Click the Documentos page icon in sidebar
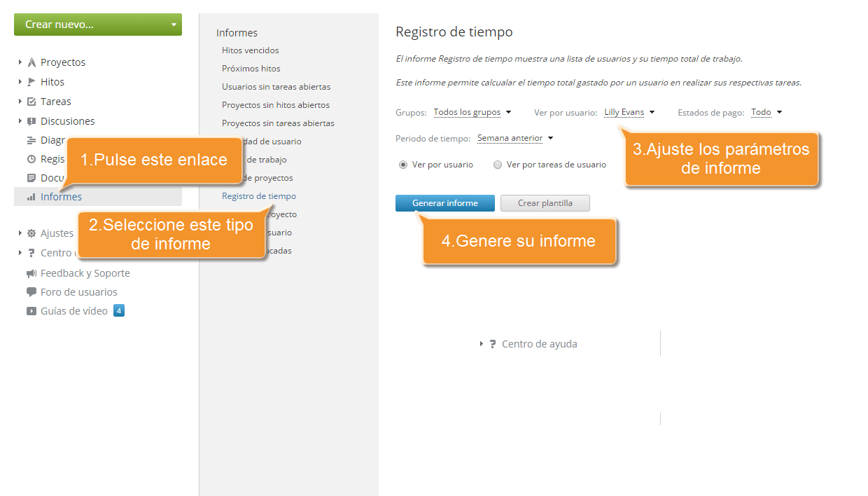Image resolution: width=868 pixels, height=496 pixels. 31,178
